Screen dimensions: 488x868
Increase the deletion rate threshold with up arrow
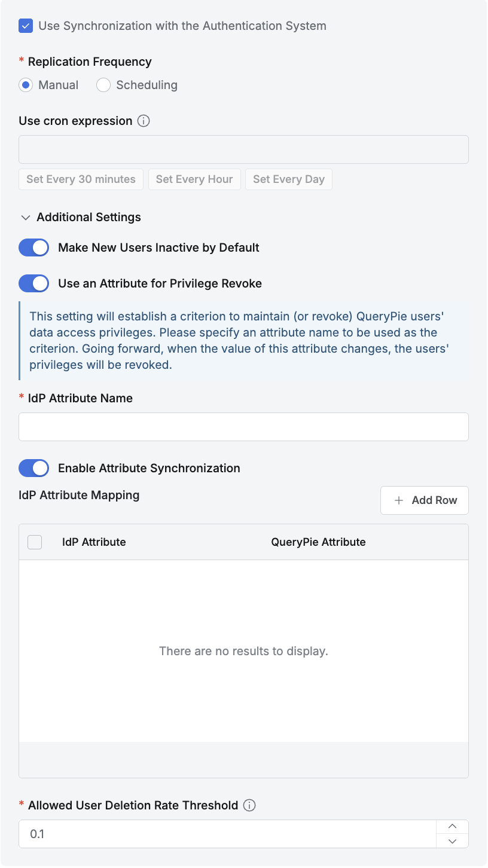pos(452,827)
